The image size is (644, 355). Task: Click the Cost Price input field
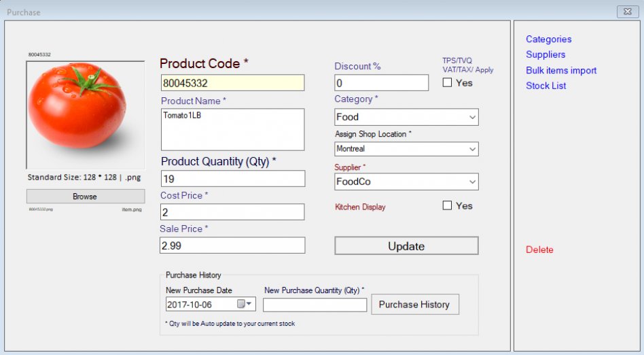point(232,212)
